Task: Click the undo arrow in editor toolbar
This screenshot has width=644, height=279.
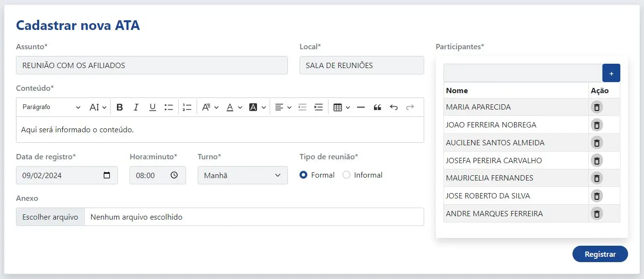Action: tap(394, 107)
